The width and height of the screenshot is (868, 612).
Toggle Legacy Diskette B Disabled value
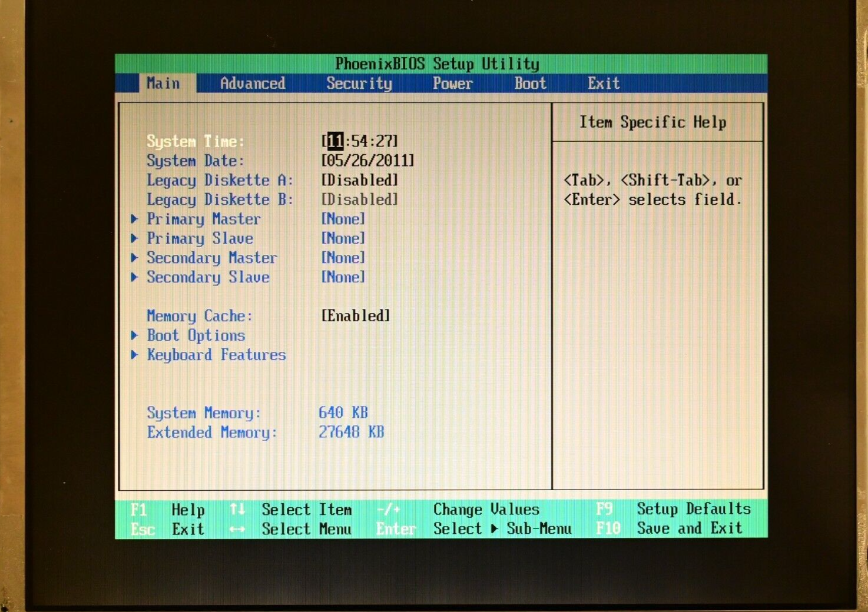point(360,199)
